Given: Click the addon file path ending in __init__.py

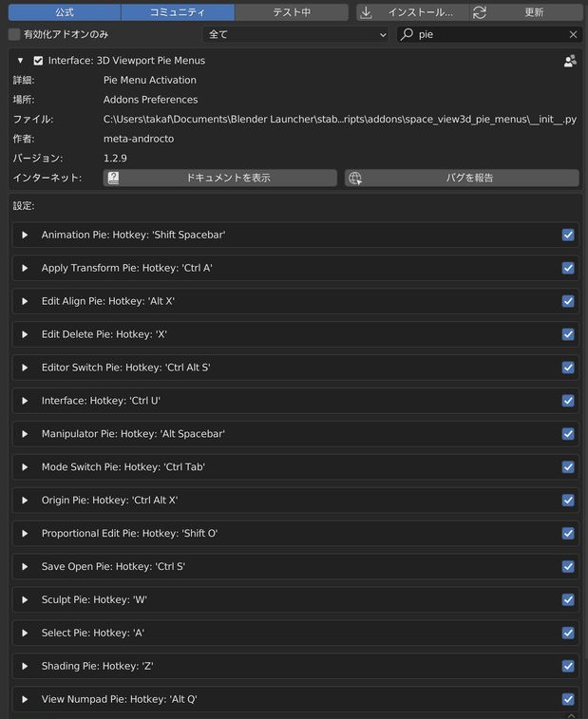Looking at the screenshot, I should tap(340, 120).
